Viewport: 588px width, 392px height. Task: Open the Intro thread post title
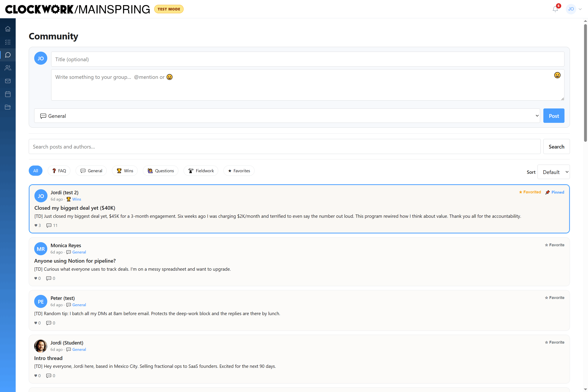[x=48, y=358]
